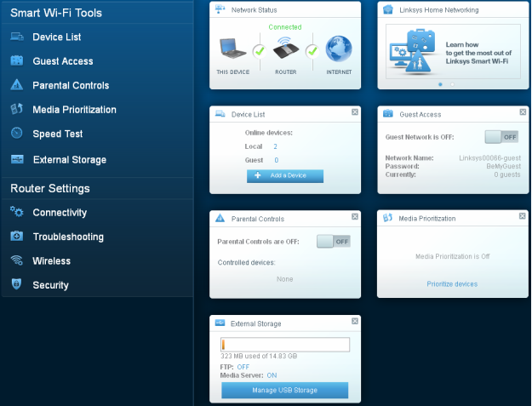Open Guest Access from the sidebar
Screen dimensions: 532x406
(63, 61)
